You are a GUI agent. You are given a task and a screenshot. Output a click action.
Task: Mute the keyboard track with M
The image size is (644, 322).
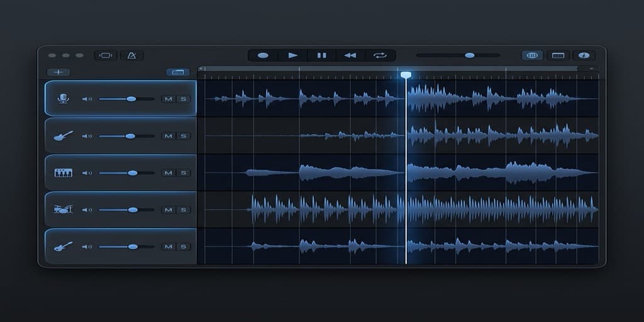pyautogui.click(x=169, y=173)
